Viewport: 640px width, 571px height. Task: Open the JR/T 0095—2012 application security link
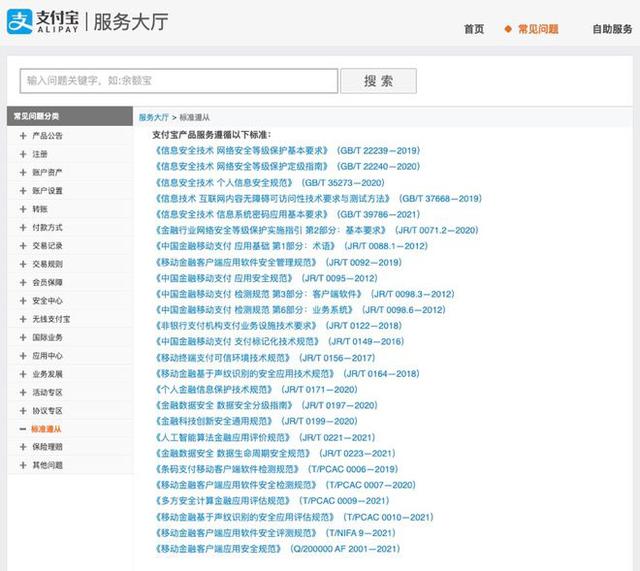click(x=266, y=278)
